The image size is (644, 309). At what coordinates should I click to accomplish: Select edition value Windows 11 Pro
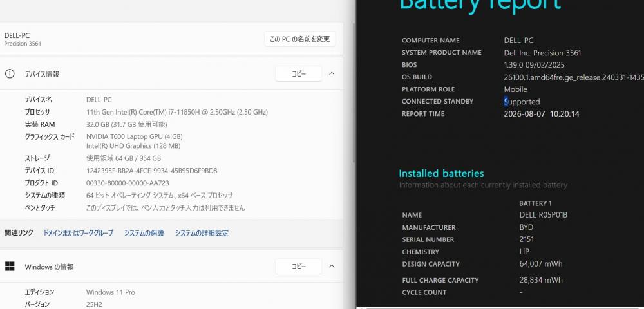tap(111, 292)
